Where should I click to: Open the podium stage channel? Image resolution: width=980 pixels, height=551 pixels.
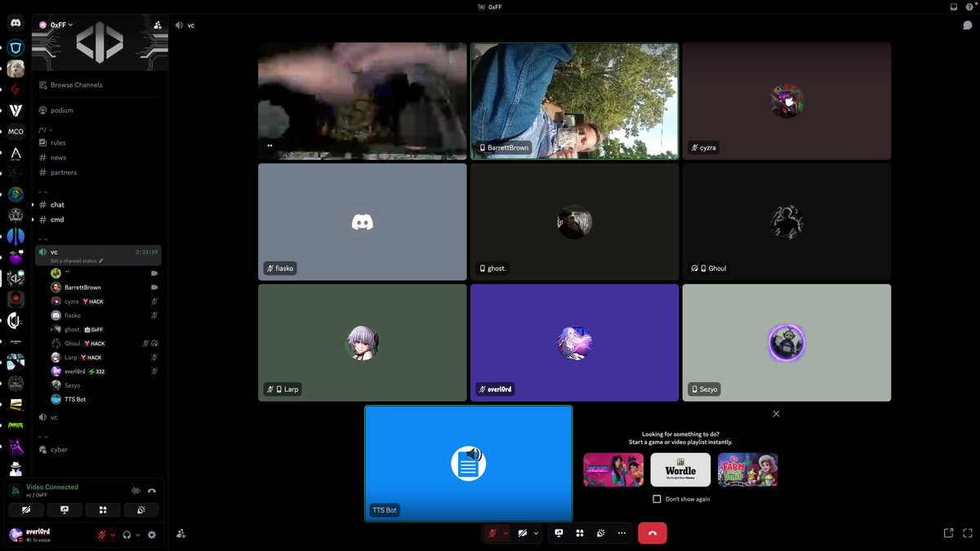(98, 110)
